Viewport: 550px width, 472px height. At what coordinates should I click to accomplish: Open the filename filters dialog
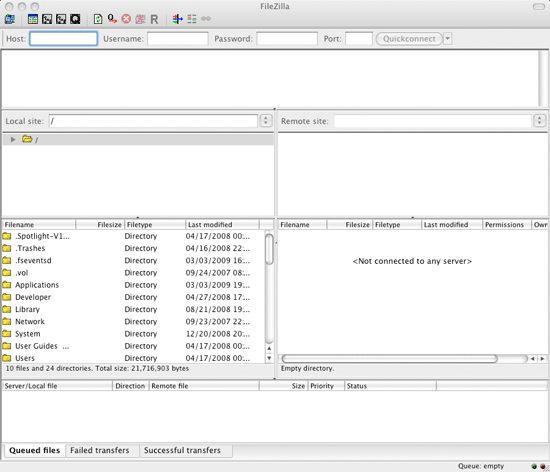pyautogui.click(x=177, y=19)
